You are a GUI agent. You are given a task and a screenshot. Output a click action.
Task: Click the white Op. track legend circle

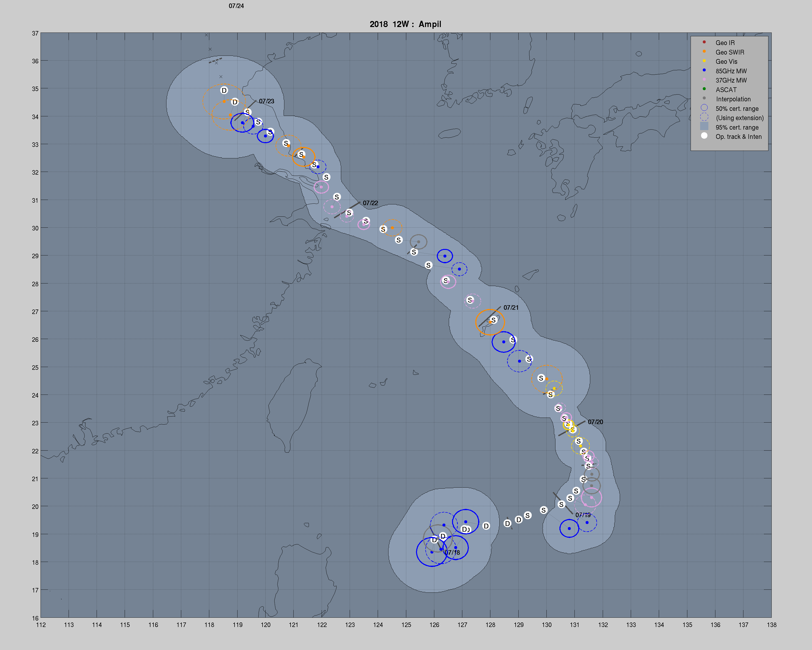pyautogui.click(x=704, y=136)
